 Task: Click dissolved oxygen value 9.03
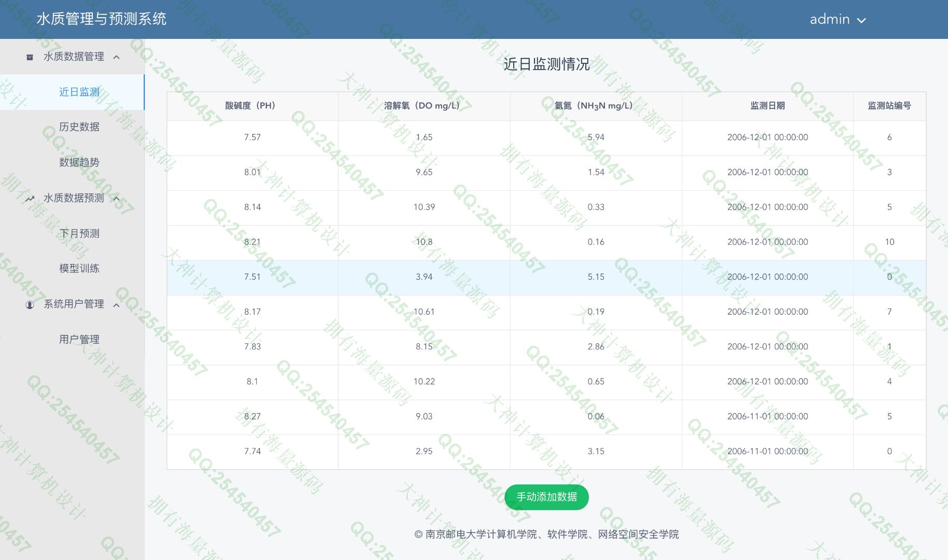pos(424,416)
